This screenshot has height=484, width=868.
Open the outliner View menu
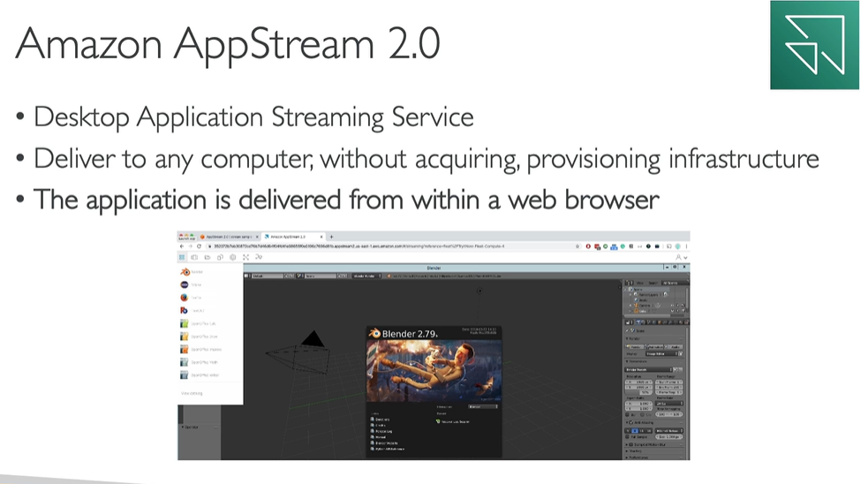tap(639, 283)
